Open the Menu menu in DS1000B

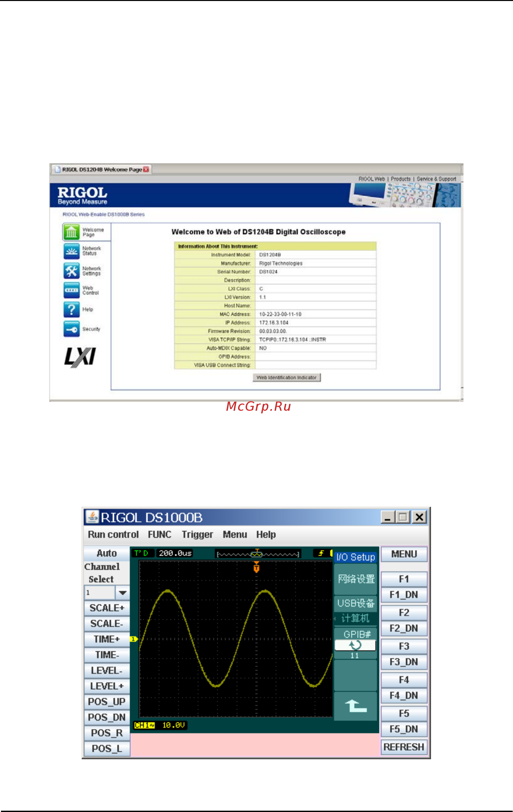[235, 534]
